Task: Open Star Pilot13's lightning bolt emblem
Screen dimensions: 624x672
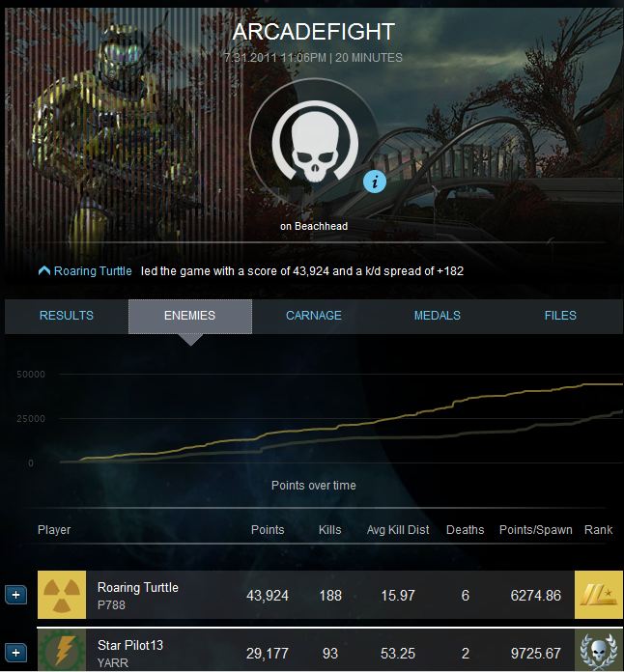Action: (x=62, y=651)
